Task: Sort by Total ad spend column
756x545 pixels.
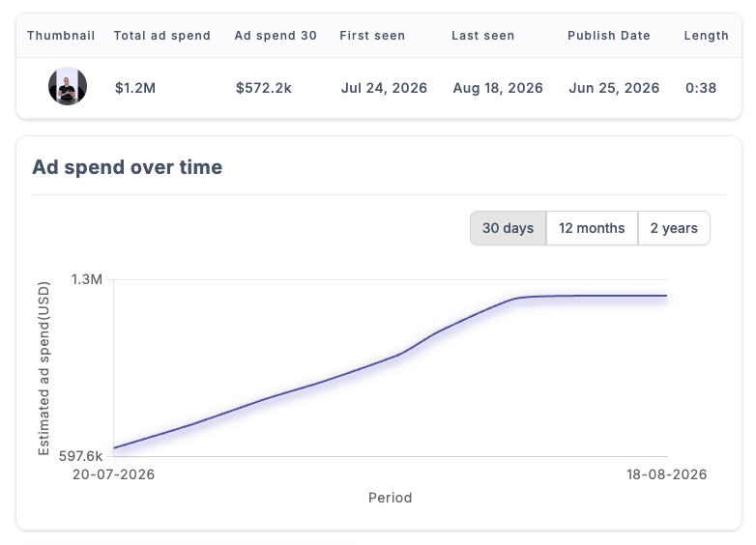Action: [x=162, y=36]
